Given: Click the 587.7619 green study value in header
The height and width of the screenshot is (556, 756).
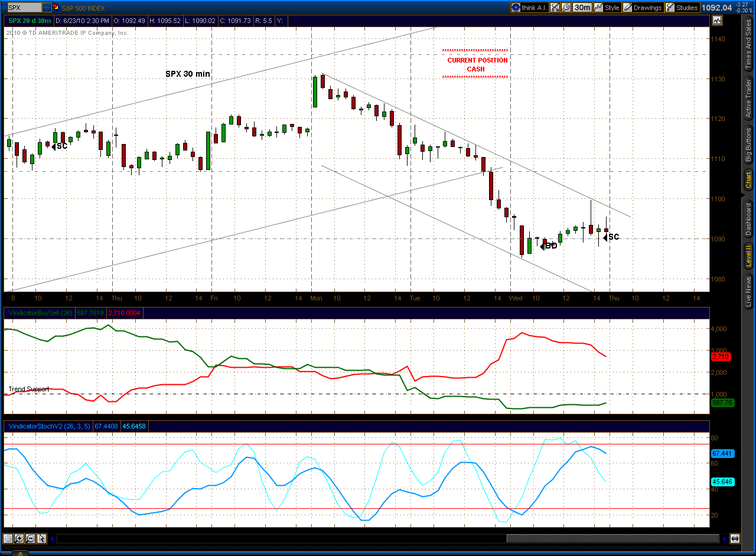Looking at the screenshot, I should [x=90, y=313].
